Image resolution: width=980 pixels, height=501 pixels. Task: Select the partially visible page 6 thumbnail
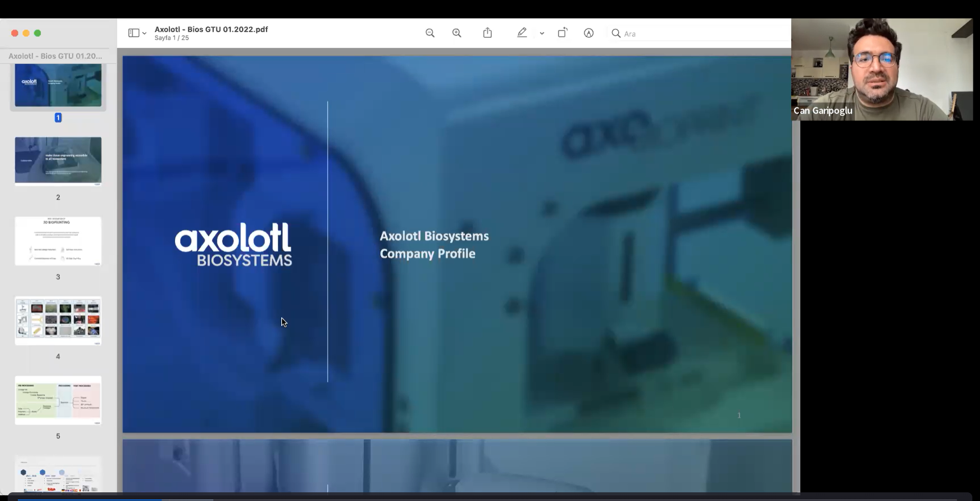pyautogui.click(x=58, y=474)
